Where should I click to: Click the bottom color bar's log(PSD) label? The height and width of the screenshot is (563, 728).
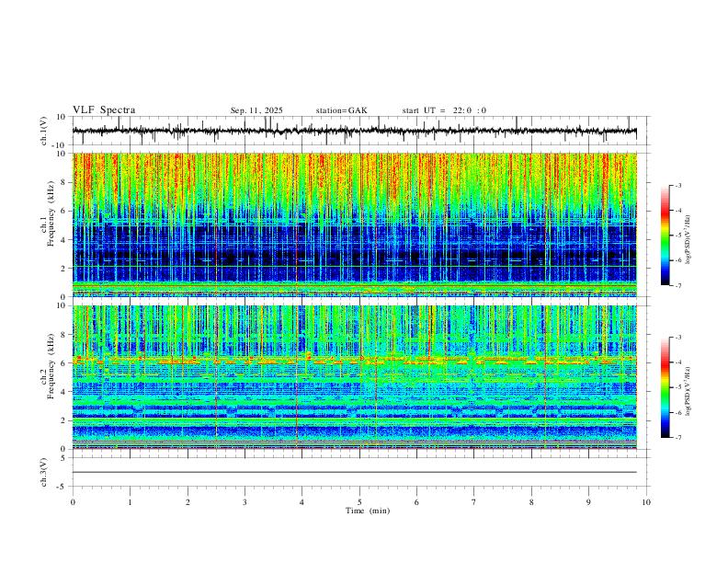[x=688, y=392]
